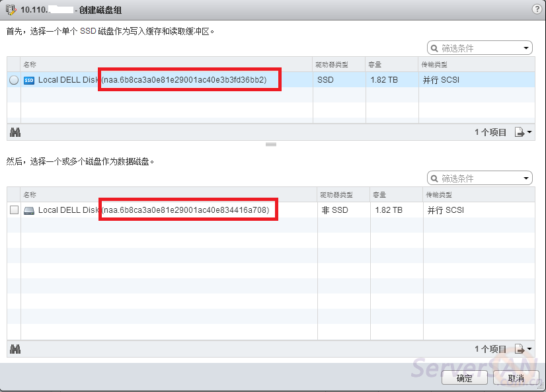
Task: Click the magnifier icon in the lower filter box
Action: (435, 178)
